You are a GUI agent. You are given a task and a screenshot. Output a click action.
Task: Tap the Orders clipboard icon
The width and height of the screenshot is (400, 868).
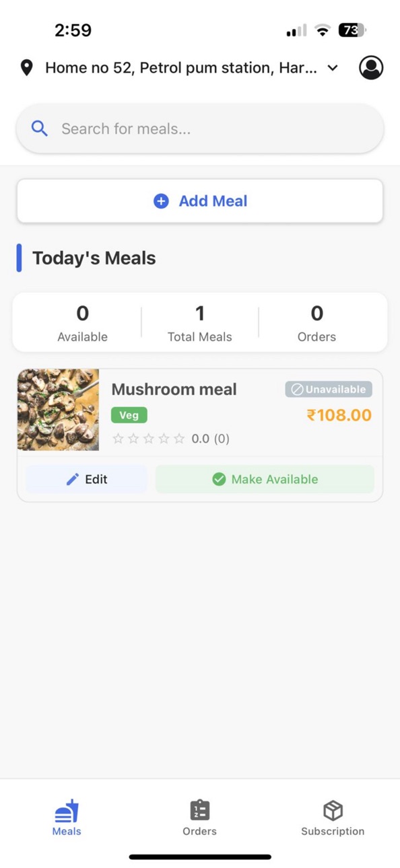200,809
